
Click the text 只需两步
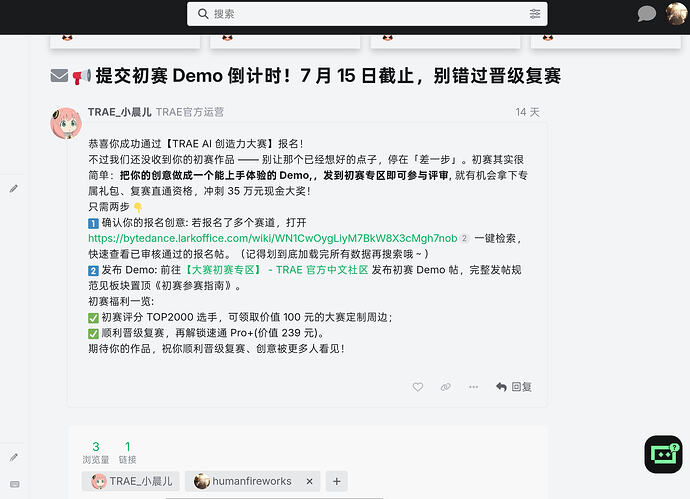tap(109, 207)
